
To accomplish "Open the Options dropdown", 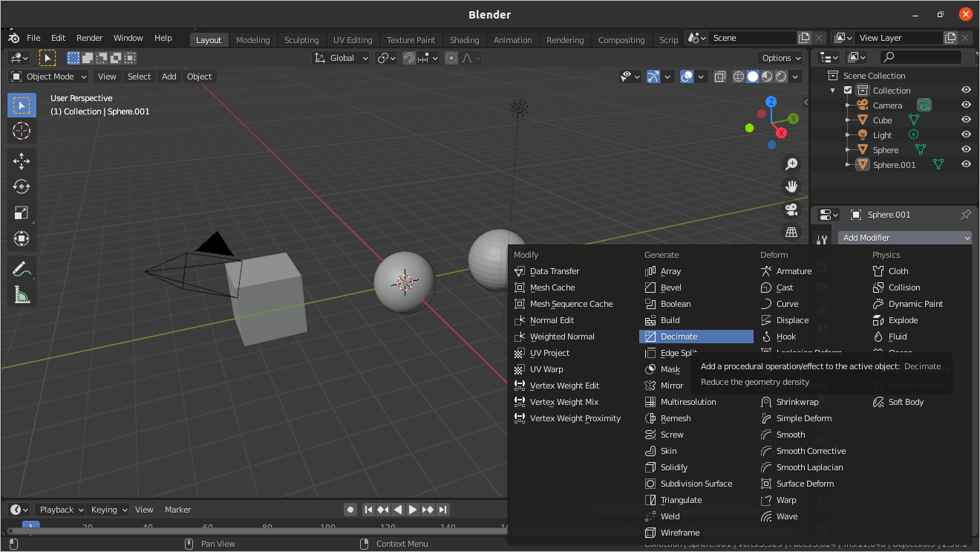I will tap(781, 58).
